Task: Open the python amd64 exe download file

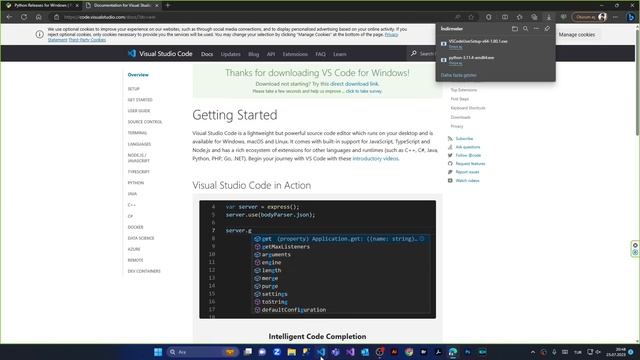Action: pyautogui.click(x=471, y=58)
